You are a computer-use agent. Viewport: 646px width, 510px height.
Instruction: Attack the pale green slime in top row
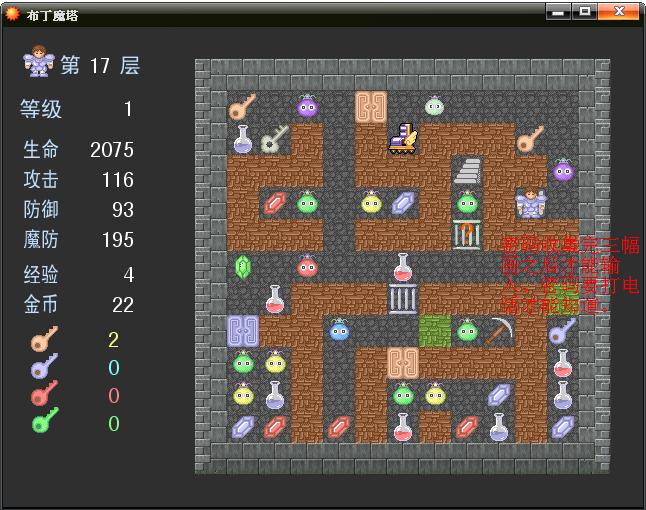pyautogui.click(x=435, y=107)
